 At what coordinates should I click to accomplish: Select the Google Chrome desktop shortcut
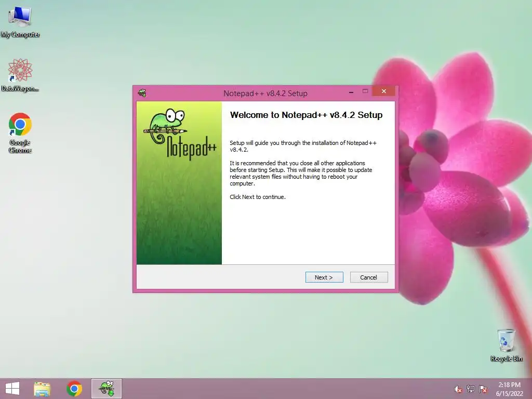pos(20,133)
